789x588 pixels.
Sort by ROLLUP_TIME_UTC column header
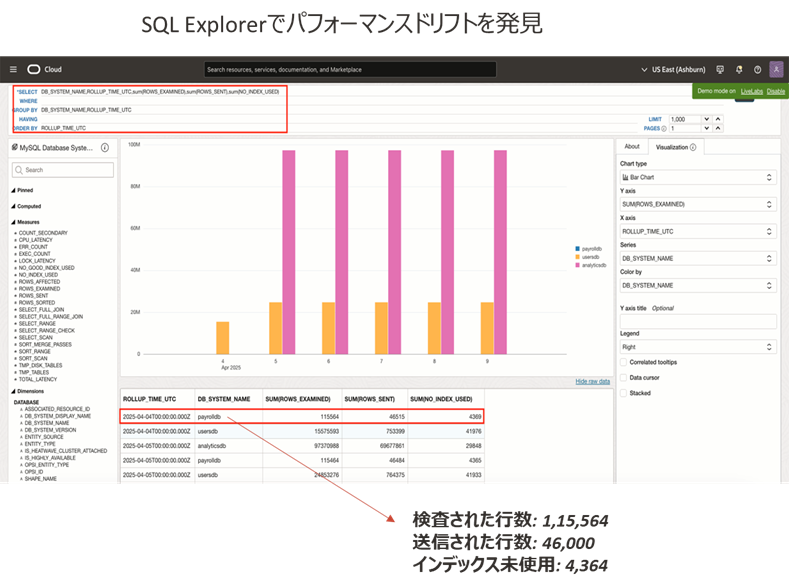pos(149,399)
